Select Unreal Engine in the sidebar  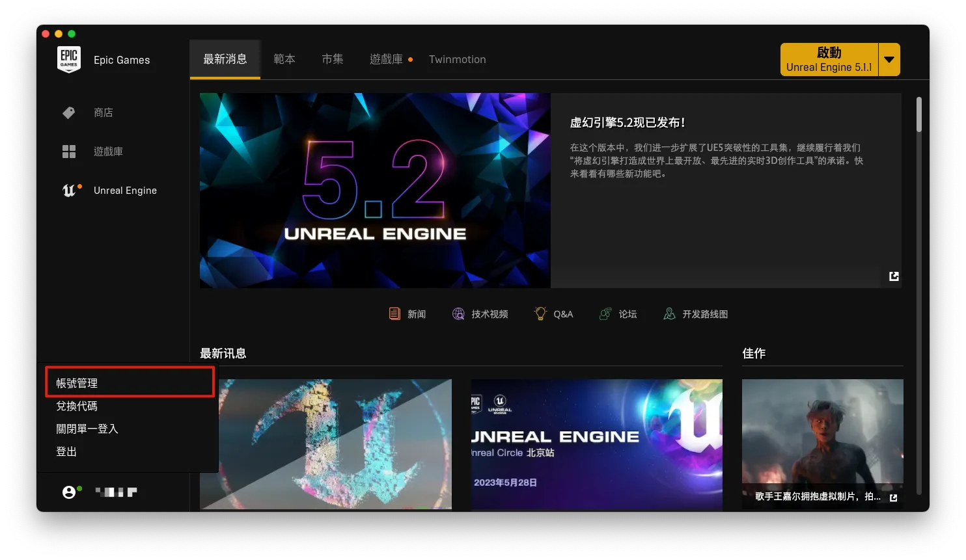click(124, 190)
